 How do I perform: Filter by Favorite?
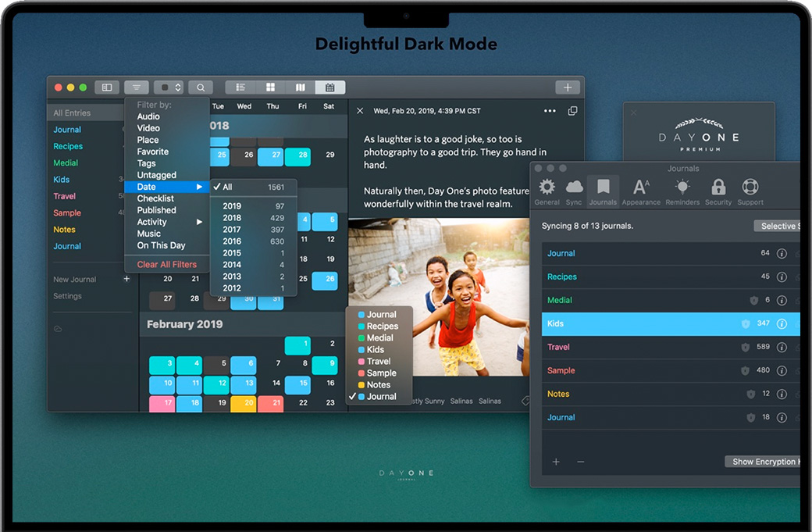(x=153, y=152)
